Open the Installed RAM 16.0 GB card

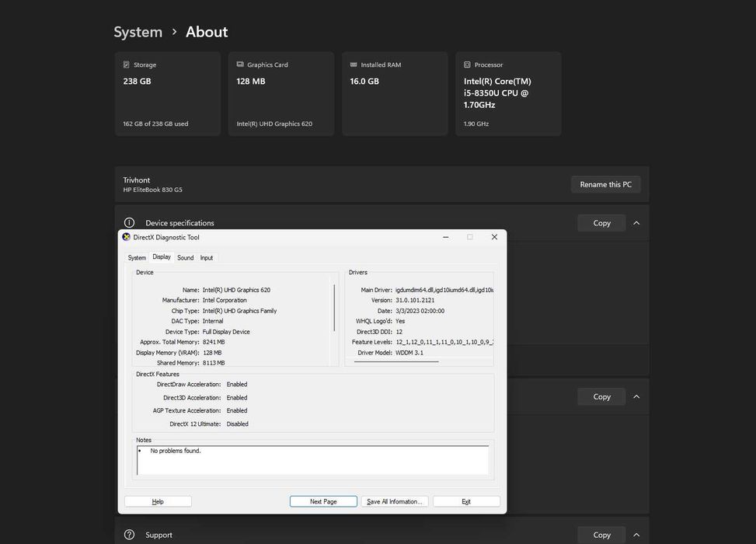(395, 94)
